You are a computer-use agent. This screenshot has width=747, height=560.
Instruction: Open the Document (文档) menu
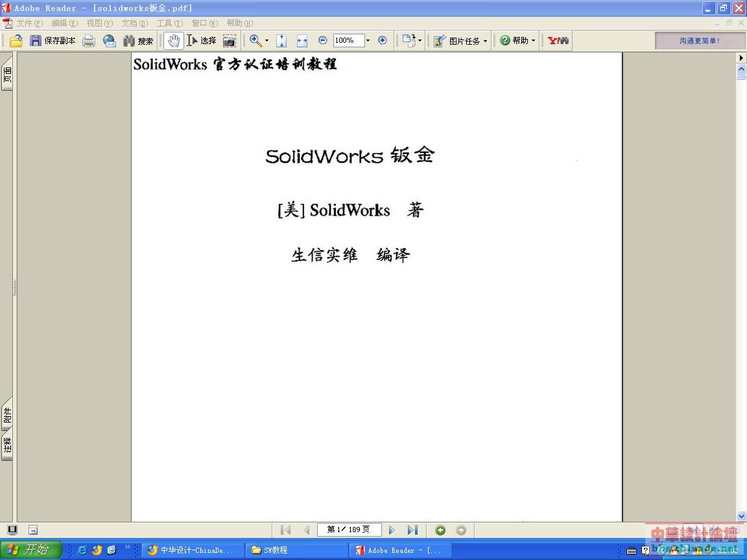click(x=135, y=23)
